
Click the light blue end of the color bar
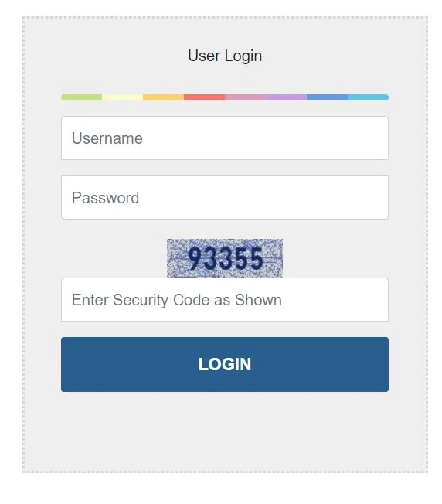pyautogui.click(x=368, y=97)
